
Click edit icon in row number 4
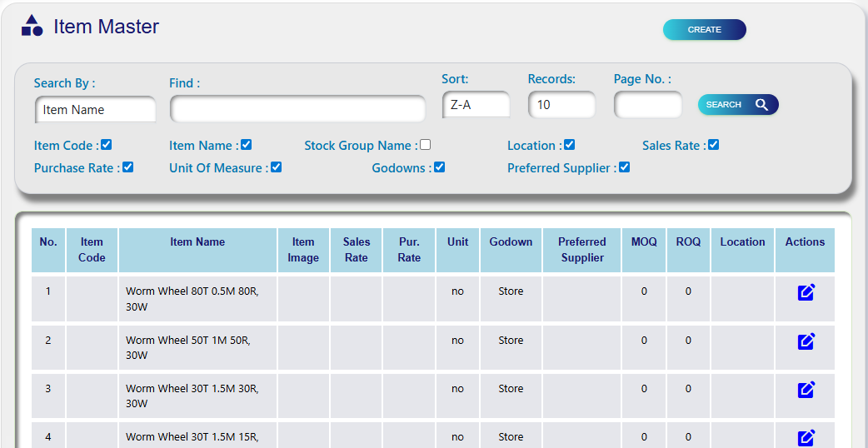pyautogui.click(x=806, y=437)
